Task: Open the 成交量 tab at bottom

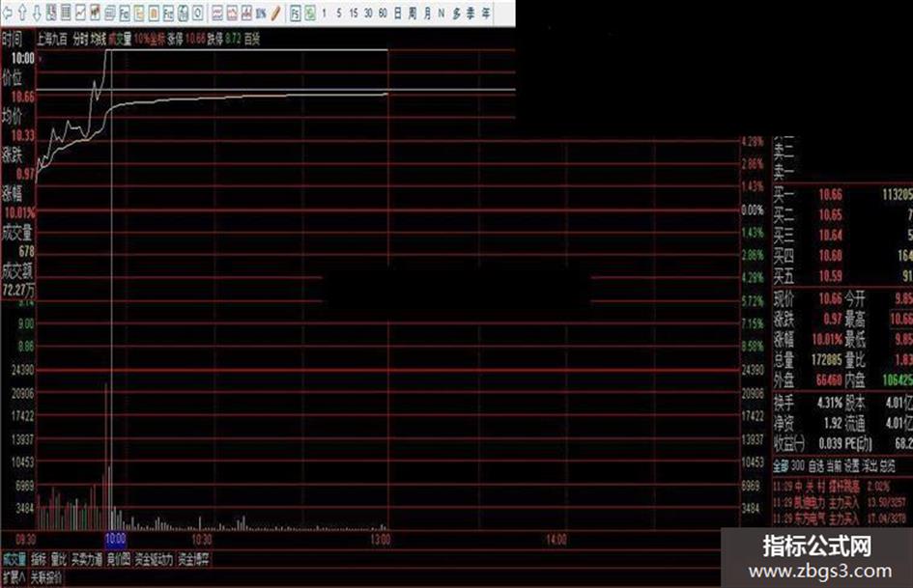Action: pyautogui.click(x=14, y=560)
